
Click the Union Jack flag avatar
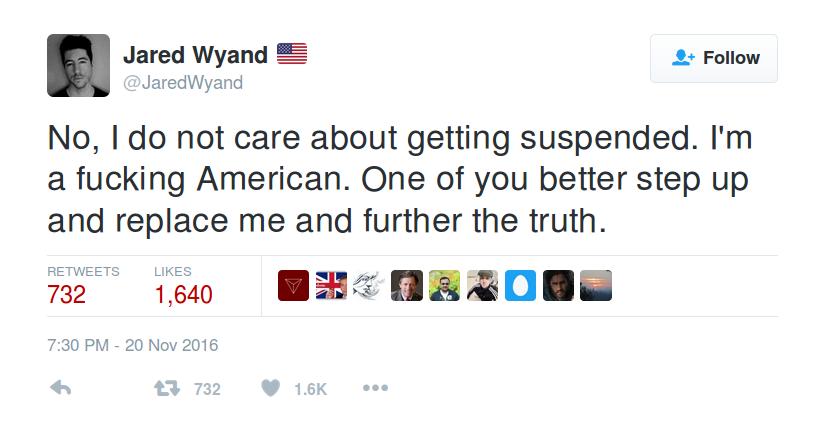[332, 286]
